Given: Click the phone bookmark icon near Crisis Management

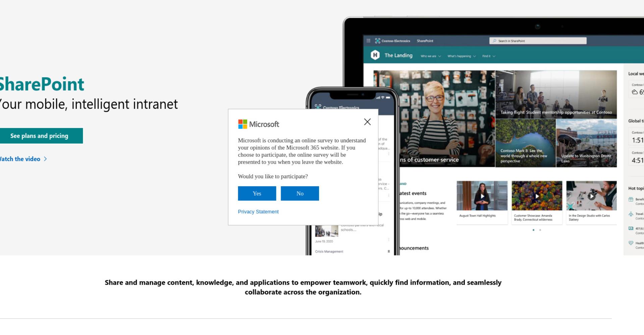Looking at the screenshot, I should (x=389, y=251).
